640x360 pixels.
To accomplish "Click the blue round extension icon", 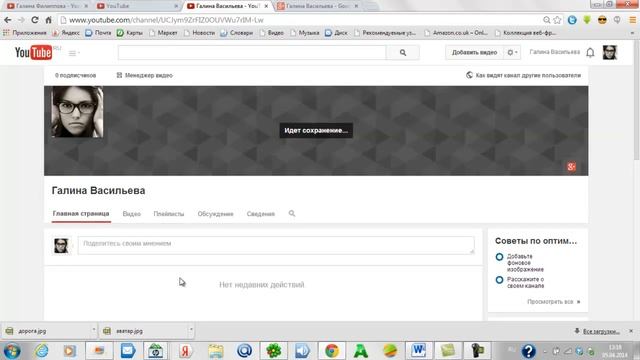I will 572,20.
